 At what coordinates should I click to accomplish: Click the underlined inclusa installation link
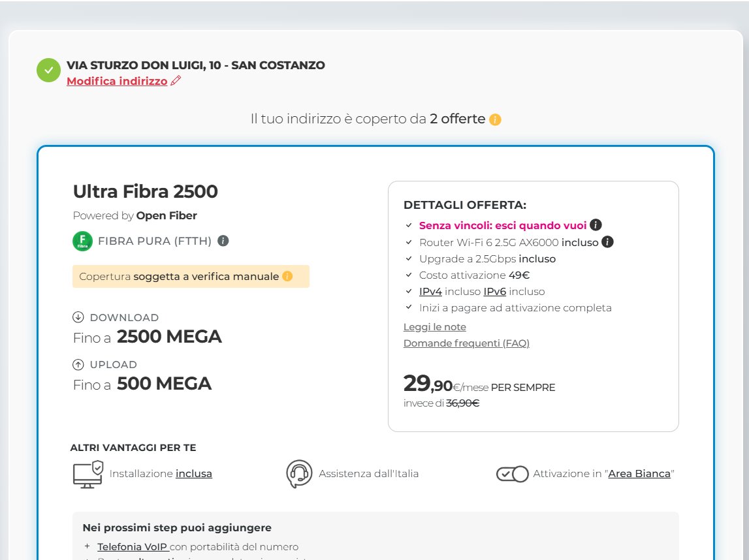(x=194, y=474)
